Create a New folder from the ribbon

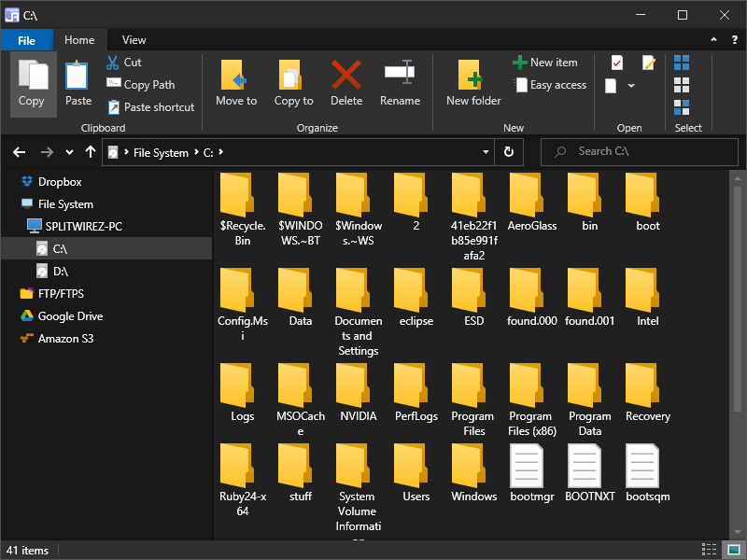click(473, 84)
